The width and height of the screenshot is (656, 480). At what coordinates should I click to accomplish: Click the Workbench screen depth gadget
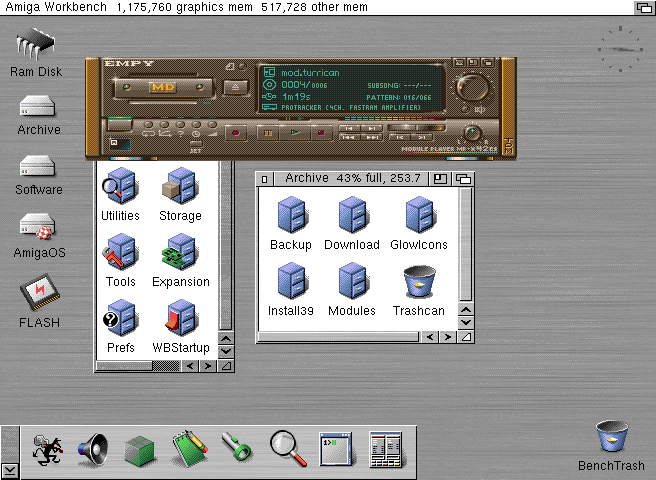(x=644, y=7)
